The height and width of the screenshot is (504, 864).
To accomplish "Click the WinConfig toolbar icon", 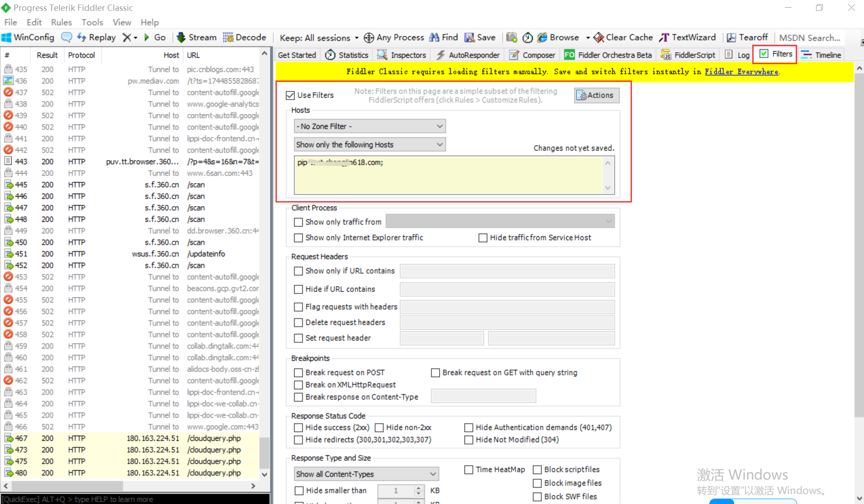I will 28,38.
